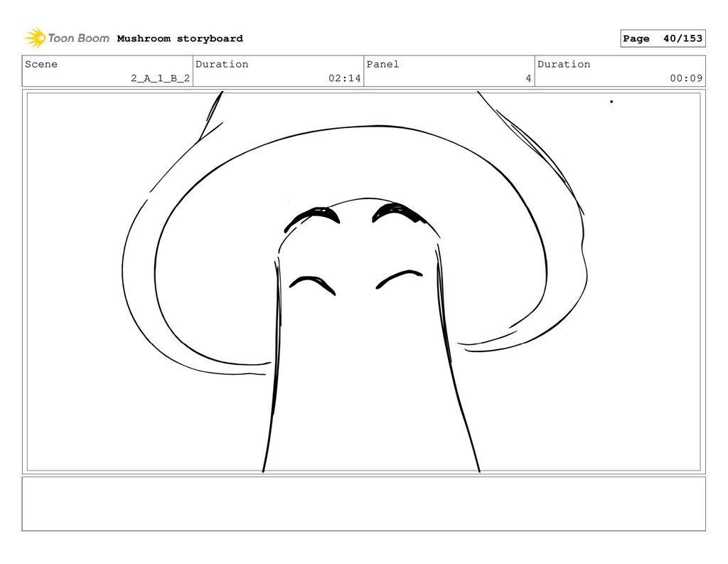This screenshot has width=728, height=564.
Task: Click the "Page 40/153" page indicator box
Action: coord(663,38)
